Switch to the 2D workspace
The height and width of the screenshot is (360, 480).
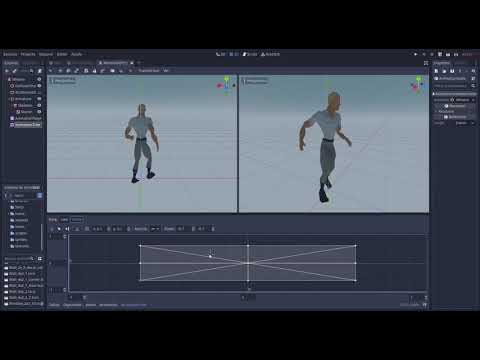pyautogui.click(x=221, y=54)
